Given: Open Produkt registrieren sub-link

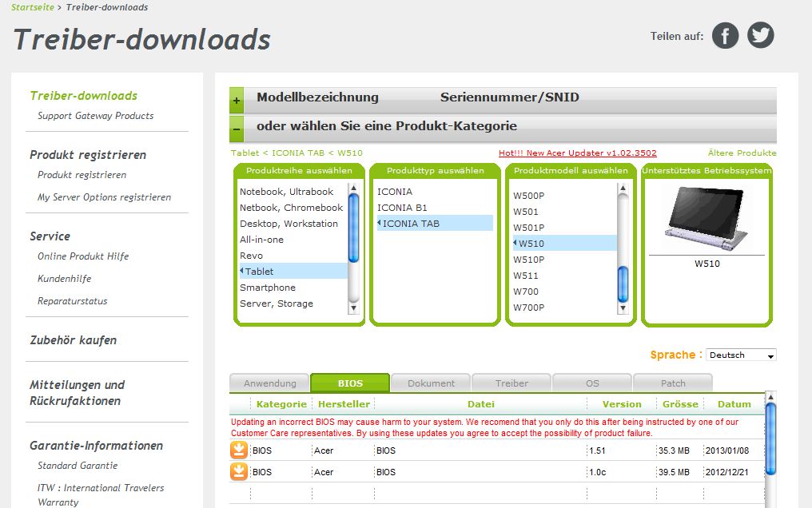Looking at the screenshot, I should (82, 175).
